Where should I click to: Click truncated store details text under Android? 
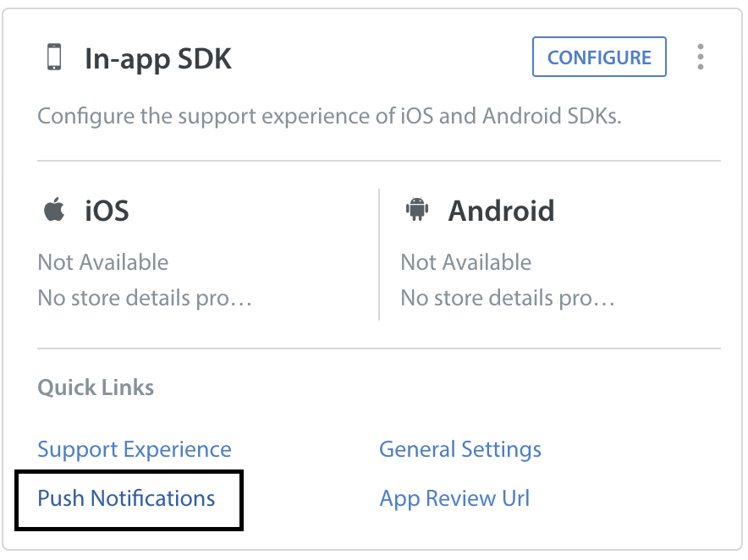[508, 298]
